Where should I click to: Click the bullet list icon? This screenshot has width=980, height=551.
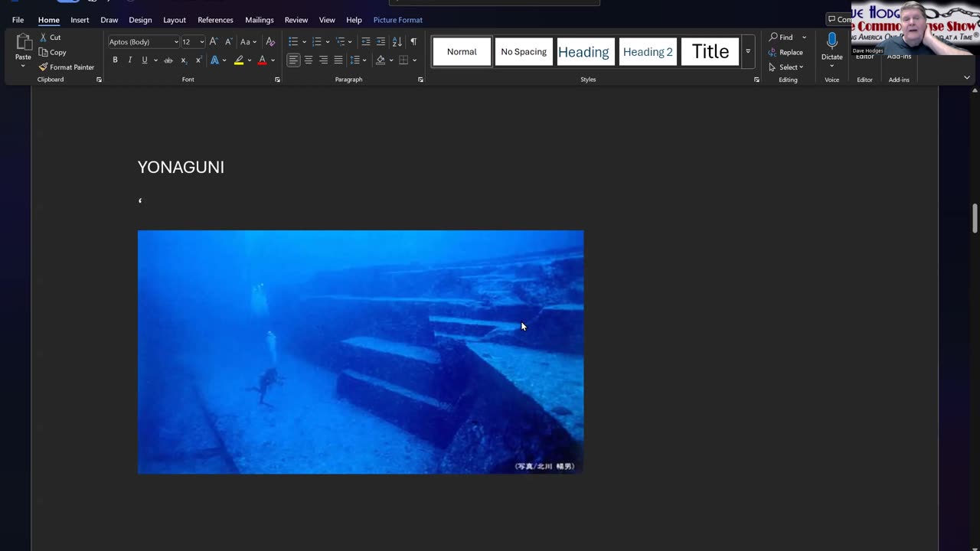[x=293, y=41]
